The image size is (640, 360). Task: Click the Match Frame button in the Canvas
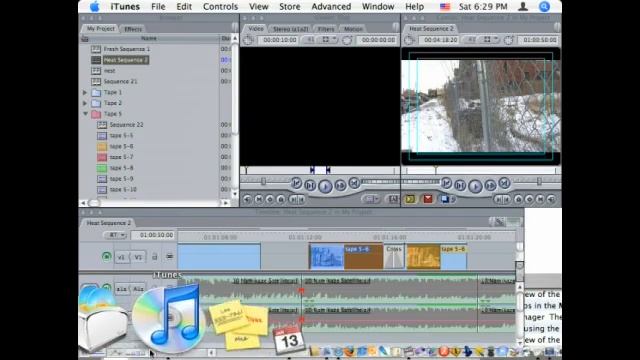[x=551, y=199]
